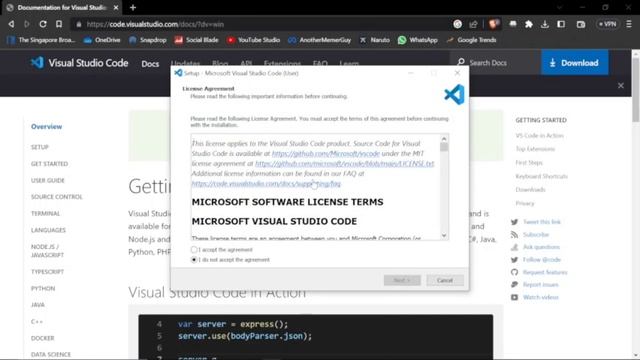Image resolution: width=640 pixels, height=360 pixels.
Task: Open the WhatsApp bookmark
Action: [418, 40]
